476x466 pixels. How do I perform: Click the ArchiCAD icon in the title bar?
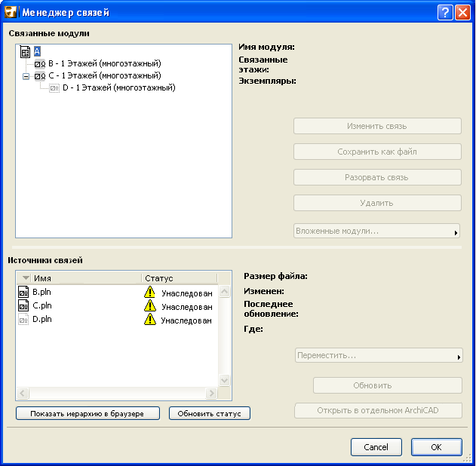pos(10,12)
